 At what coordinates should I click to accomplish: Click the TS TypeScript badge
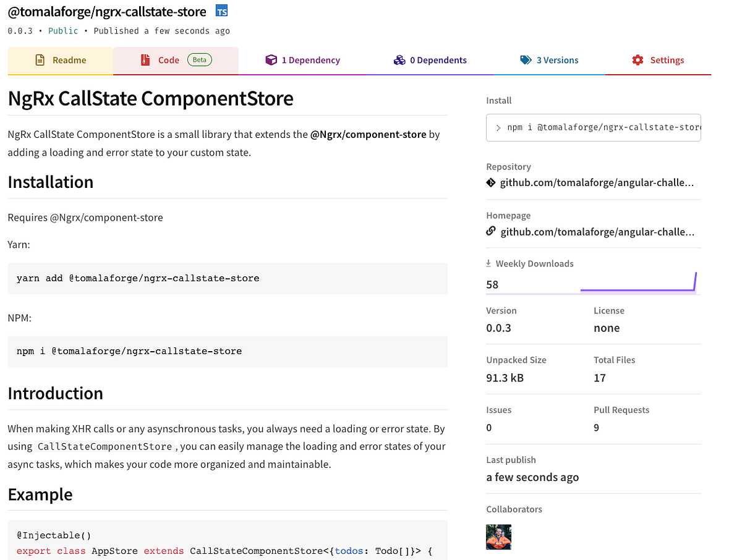click(x=221, y=11)
